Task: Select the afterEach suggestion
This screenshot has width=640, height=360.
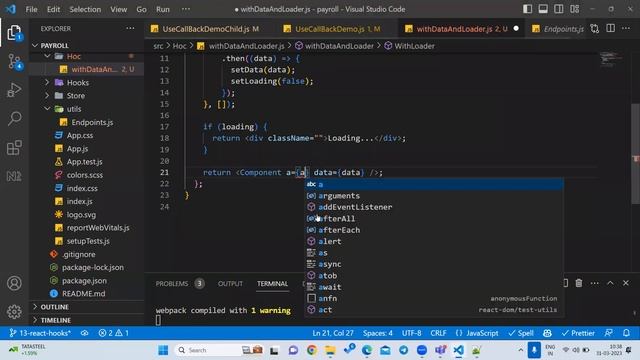Action: pyautogui.click(x=434, y=230)
